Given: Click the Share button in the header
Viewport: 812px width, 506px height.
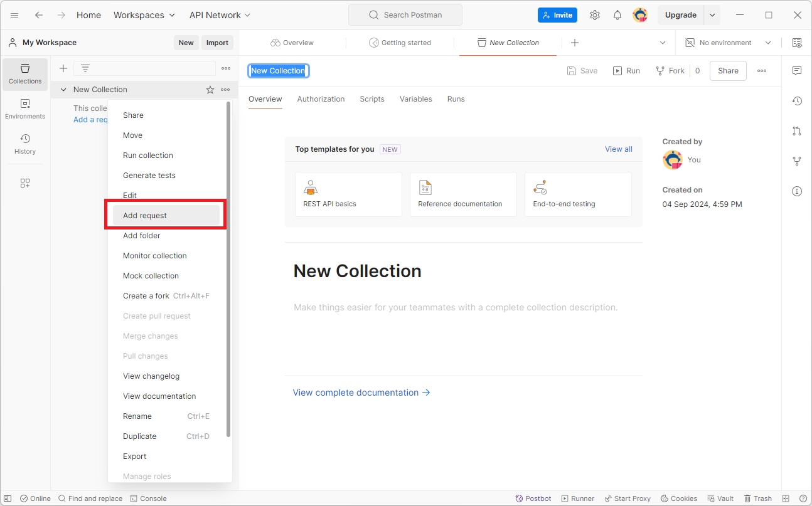Looking at the screenshot, I should coord(728,71).
